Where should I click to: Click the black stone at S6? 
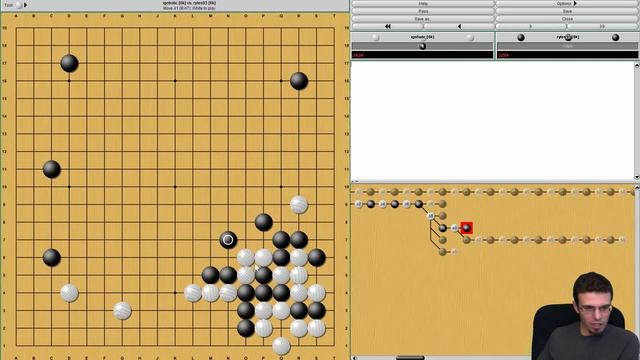[x=316, y=258]
